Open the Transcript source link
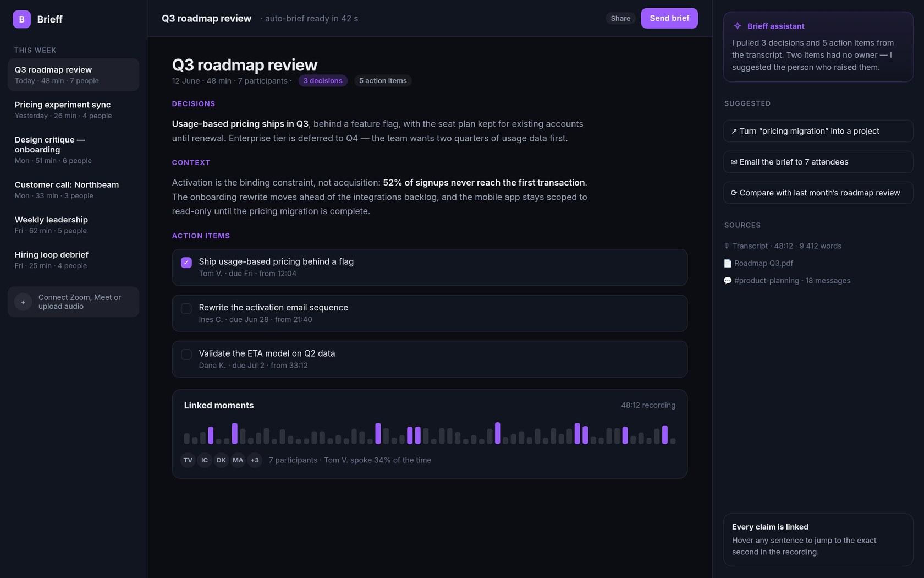Screen dimensions: 924x578 [783, 246]
